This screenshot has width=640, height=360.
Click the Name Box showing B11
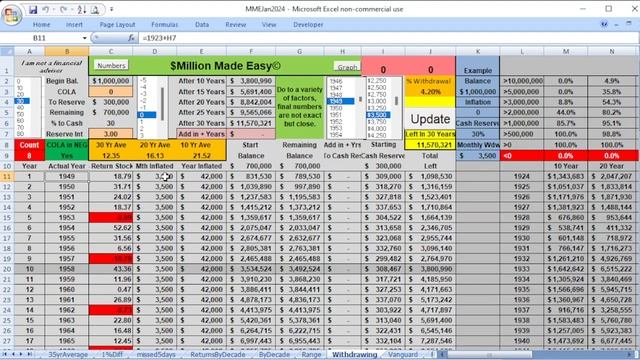click(40, 38)
